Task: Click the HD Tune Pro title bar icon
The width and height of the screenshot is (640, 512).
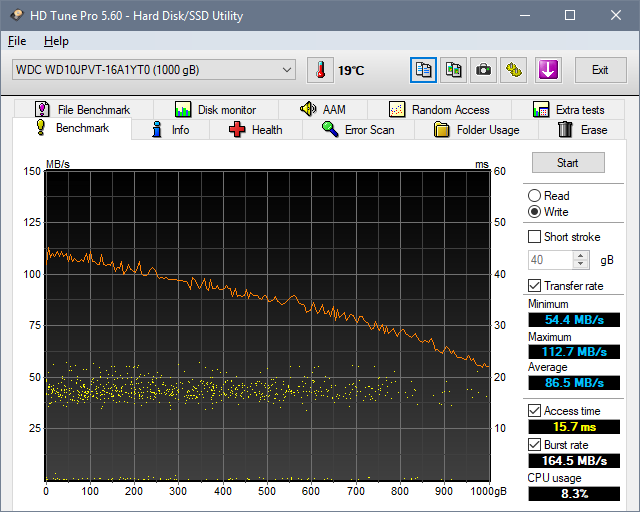Action: [17, 16]
